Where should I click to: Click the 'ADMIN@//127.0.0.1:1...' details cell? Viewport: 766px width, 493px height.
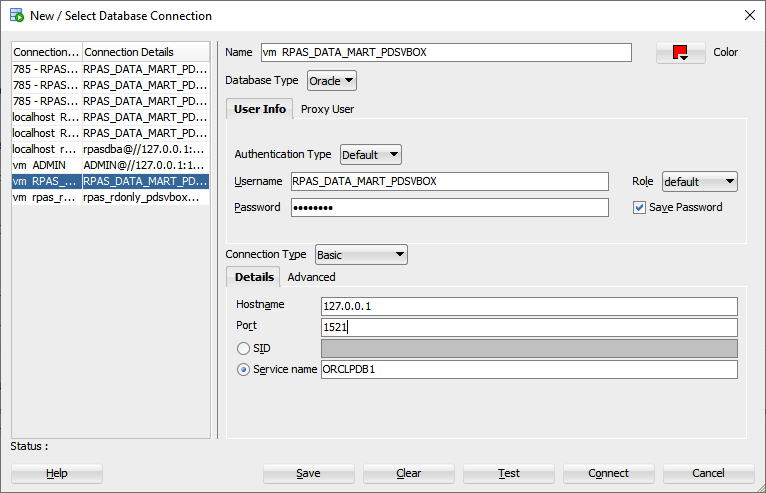(146, 165)
